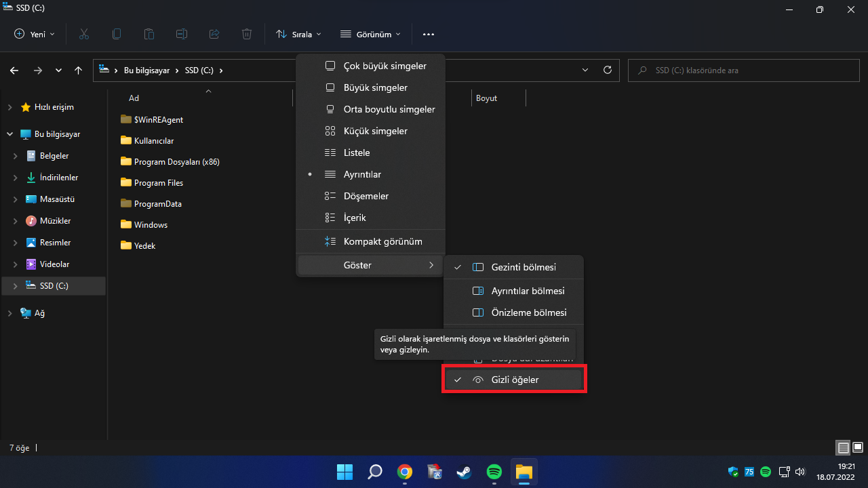Click the Cut scissors icon in toolbar
Screen dimensions: 868x488
84,34
